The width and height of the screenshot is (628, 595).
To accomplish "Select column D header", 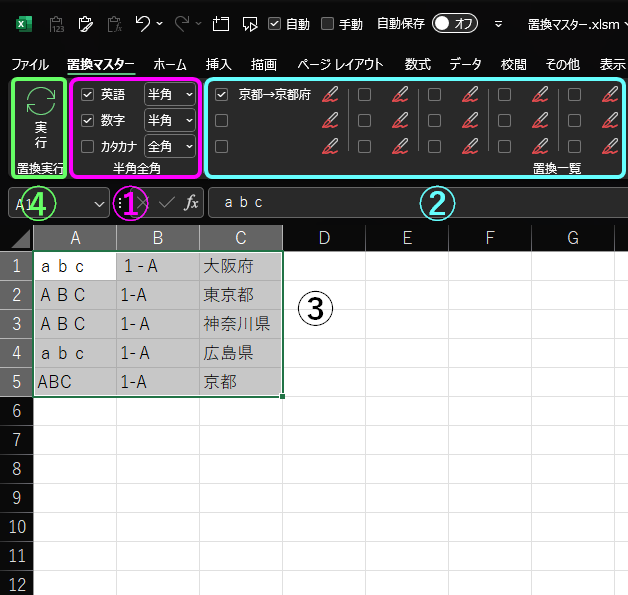I will (324, 238).
